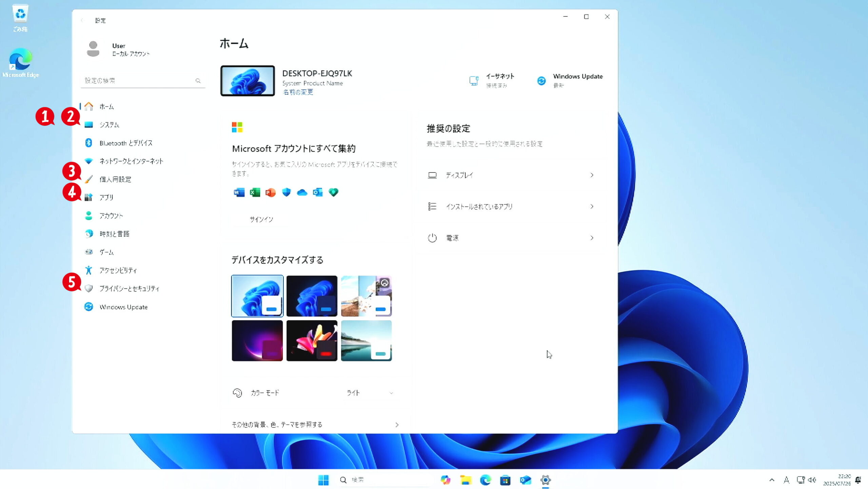The height and width of the screenshot is (489, 868).
Task: Open アカウント settings
Action: coord(111,215)
